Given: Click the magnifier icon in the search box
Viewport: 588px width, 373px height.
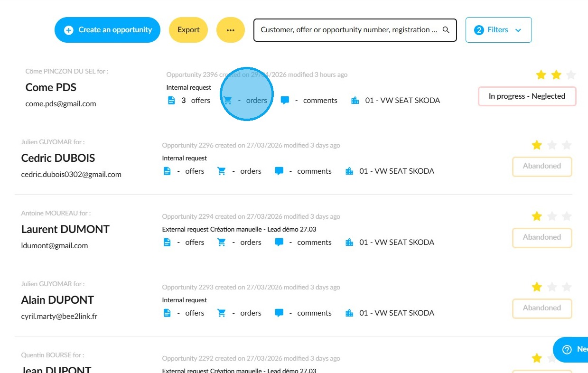Looking at the screenshot, I should click(446, 30).
